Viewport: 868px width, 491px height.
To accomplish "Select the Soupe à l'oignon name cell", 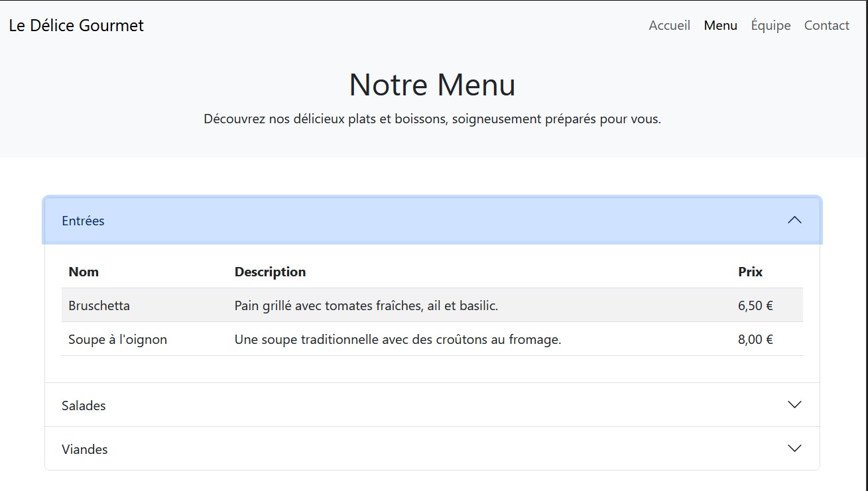I will [117, 339].
